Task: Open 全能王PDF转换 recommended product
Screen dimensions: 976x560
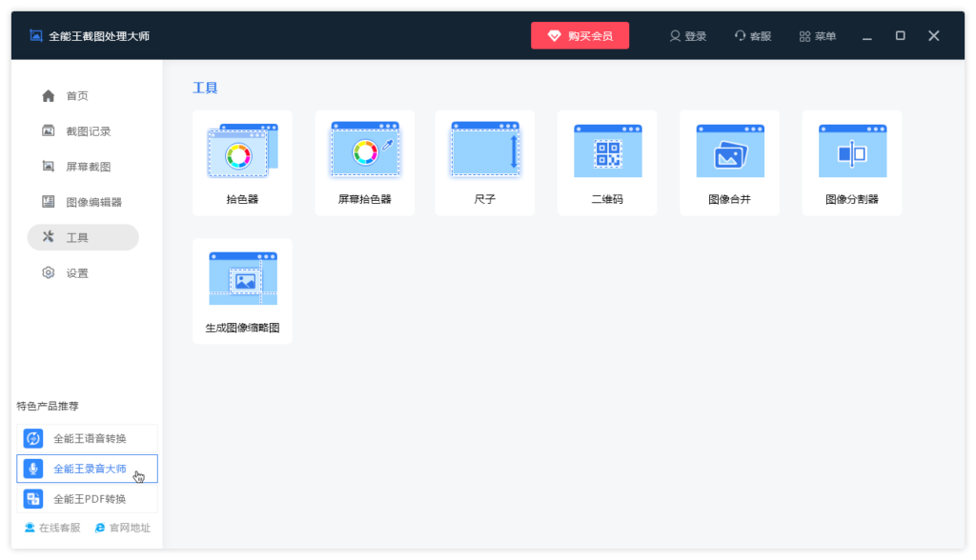Action: [87, 499]
